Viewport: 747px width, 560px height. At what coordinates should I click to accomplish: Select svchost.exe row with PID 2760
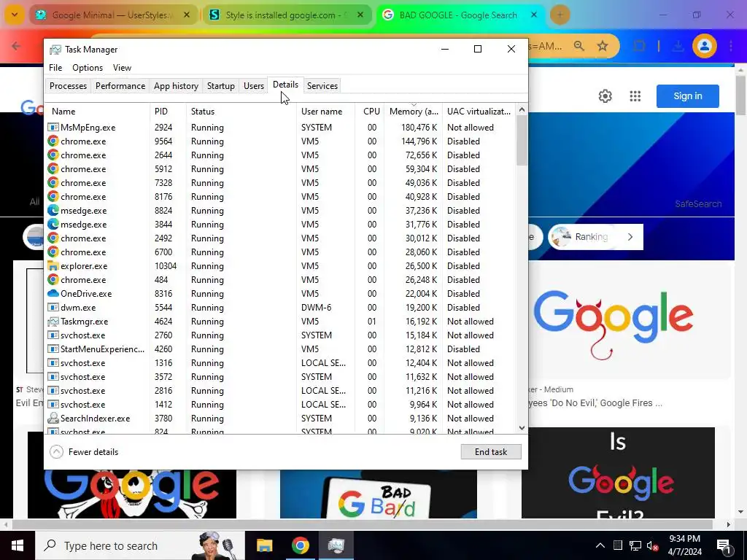coord(279,335)
